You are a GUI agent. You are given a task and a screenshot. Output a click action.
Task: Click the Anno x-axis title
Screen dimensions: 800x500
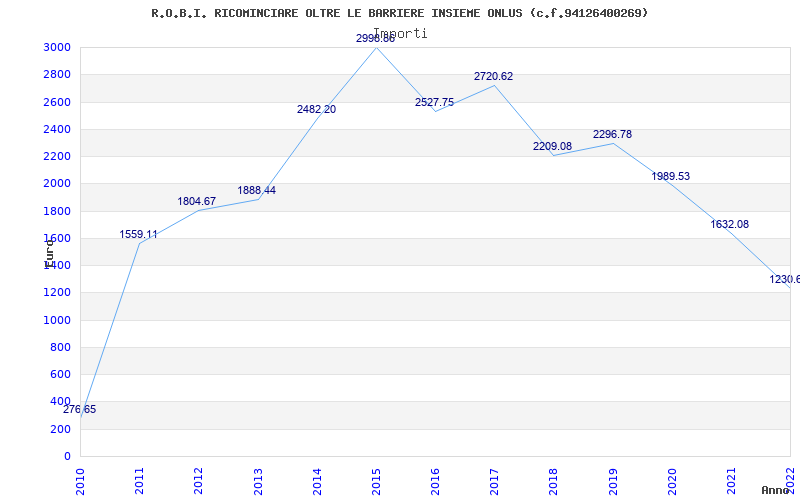(776, 490)
